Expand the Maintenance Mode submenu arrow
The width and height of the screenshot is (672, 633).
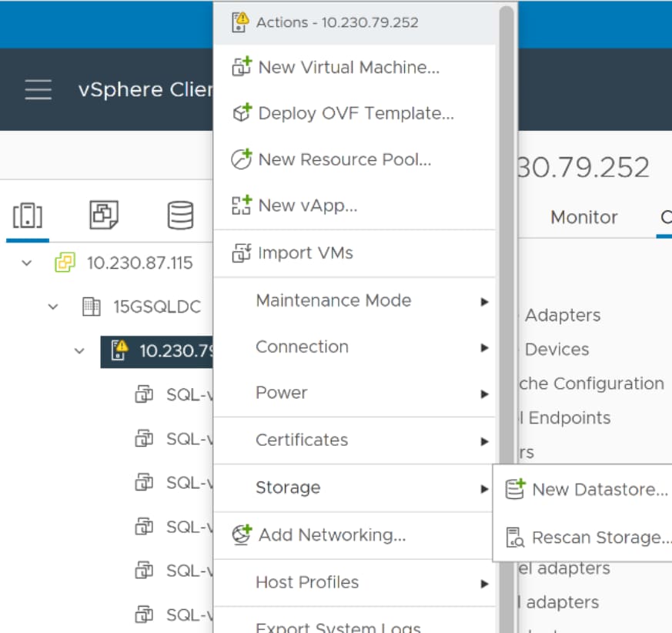click(484, 302)
